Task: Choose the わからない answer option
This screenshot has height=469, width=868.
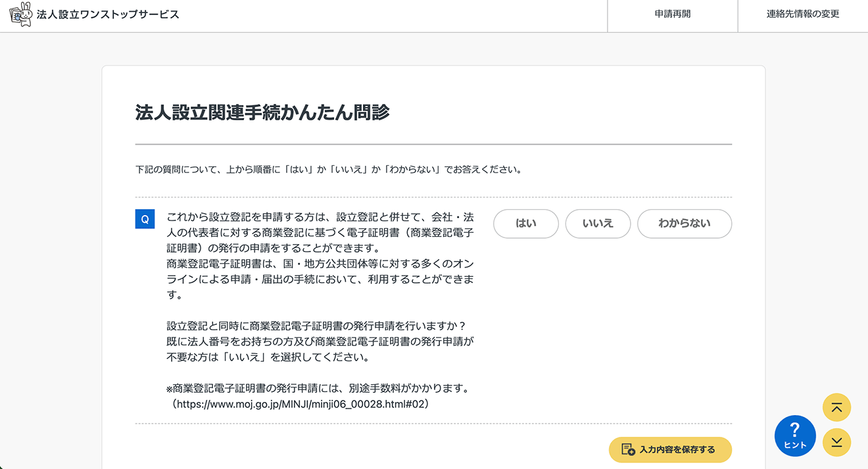Action: point(684,224)
